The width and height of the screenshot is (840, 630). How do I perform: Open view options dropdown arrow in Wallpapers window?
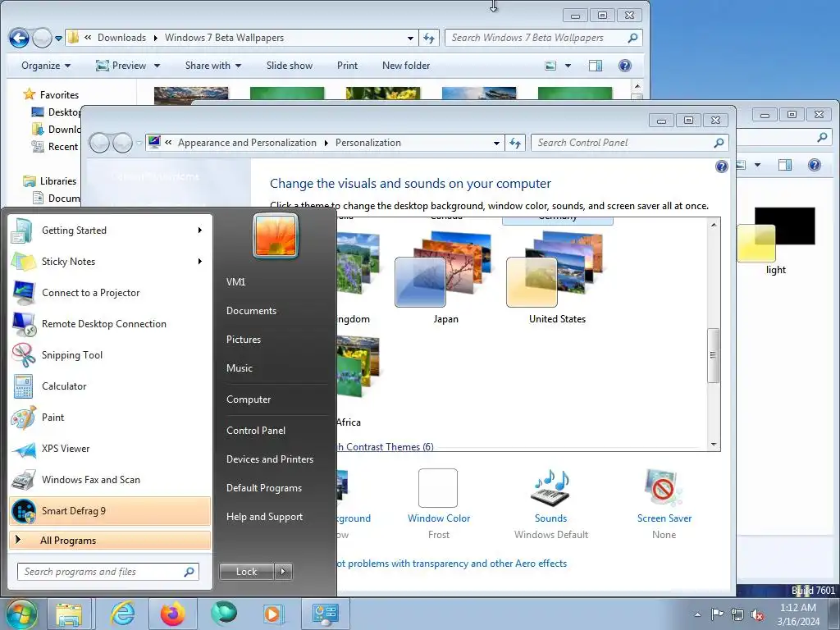point(568,66)
